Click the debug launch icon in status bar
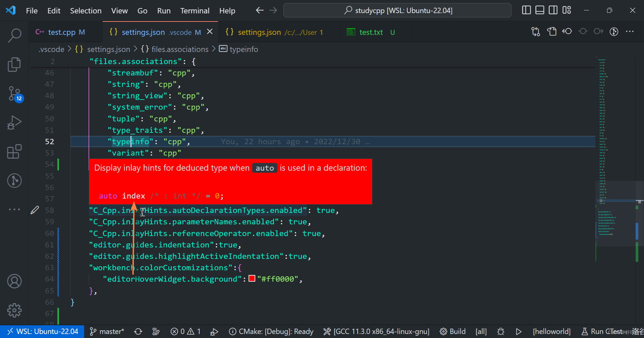The height and width of the screenshot is (338, 644). 214,332
